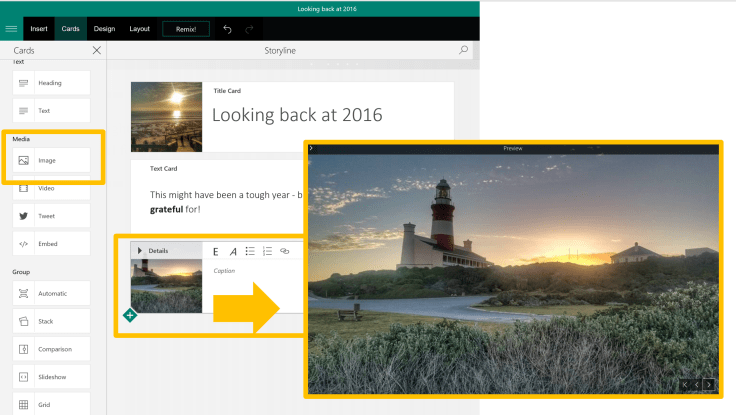Toggle bulleted list in caption

[250, 251]
